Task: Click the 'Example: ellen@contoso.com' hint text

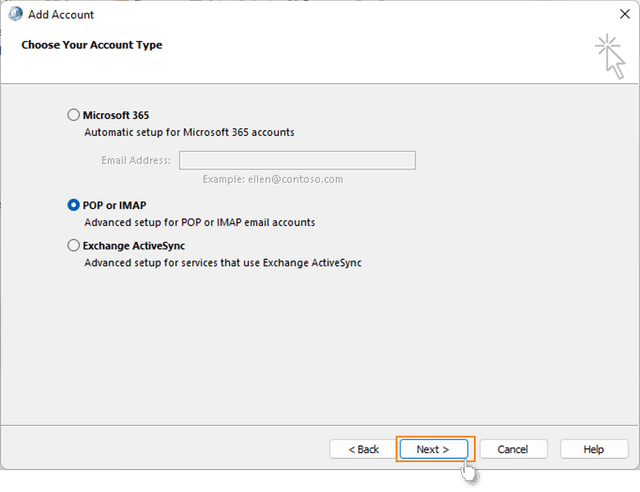Action: [x=273, y=179]
